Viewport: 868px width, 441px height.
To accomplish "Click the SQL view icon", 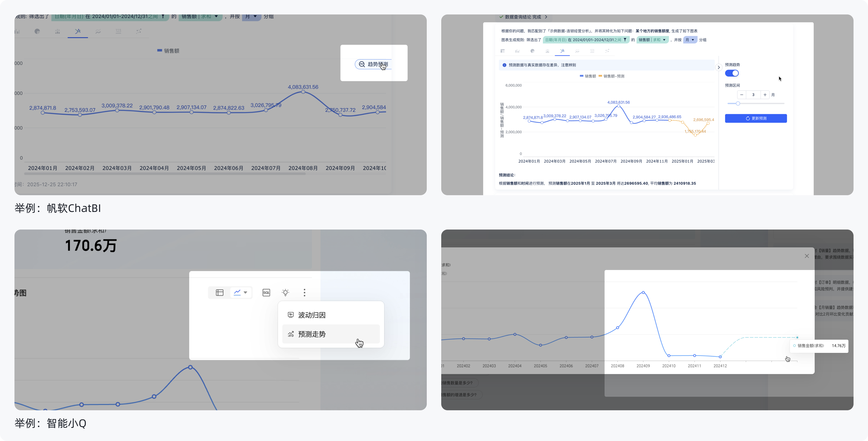I will click(266, 292).
